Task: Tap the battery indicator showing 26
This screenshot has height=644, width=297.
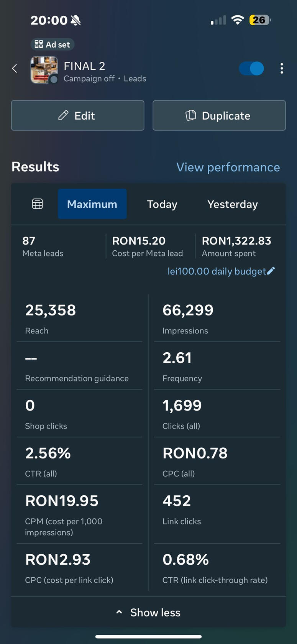Action: tap(259, 20)
